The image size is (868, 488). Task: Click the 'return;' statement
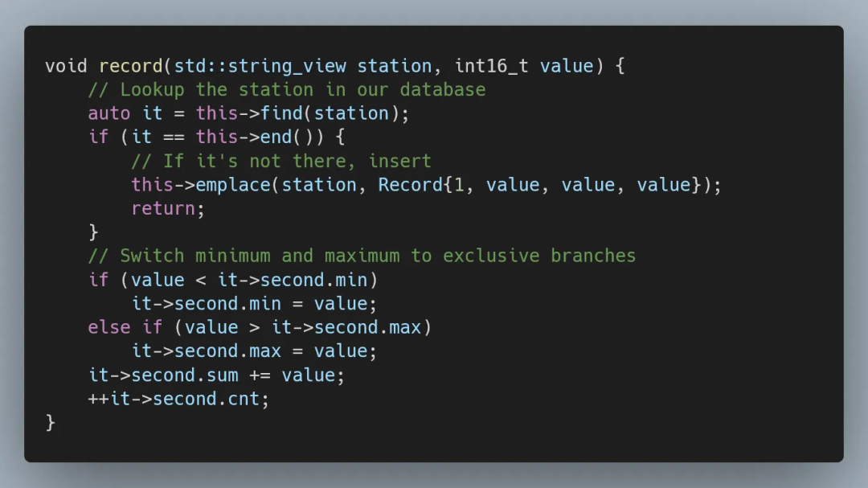coord(168,209)
